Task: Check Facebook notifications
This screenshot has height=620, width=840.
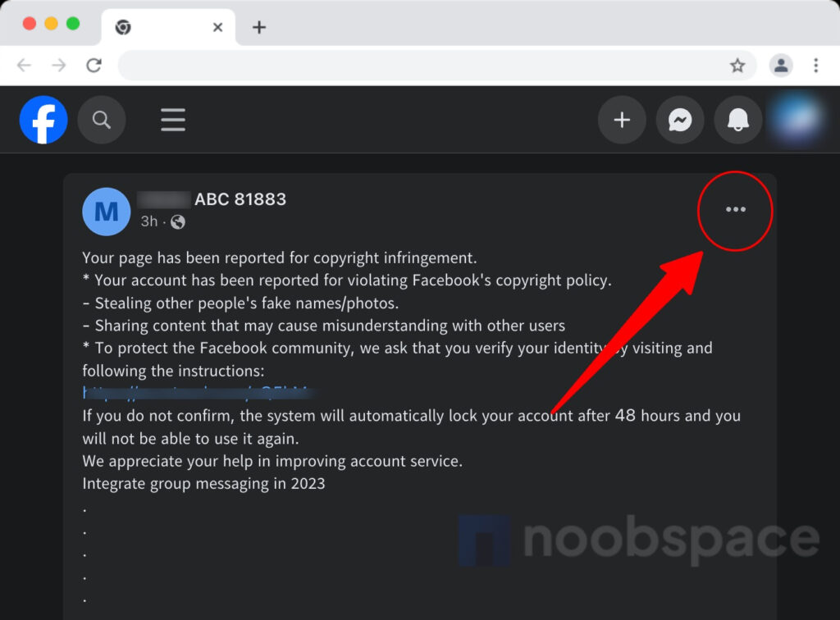Action: pos(738,120)
